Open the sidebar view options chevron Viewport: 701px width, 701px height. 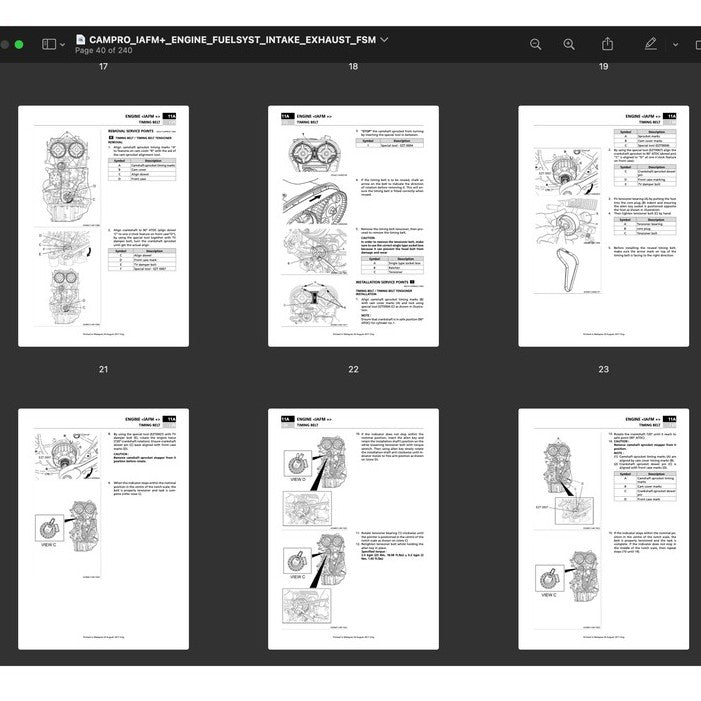point(63,45)
